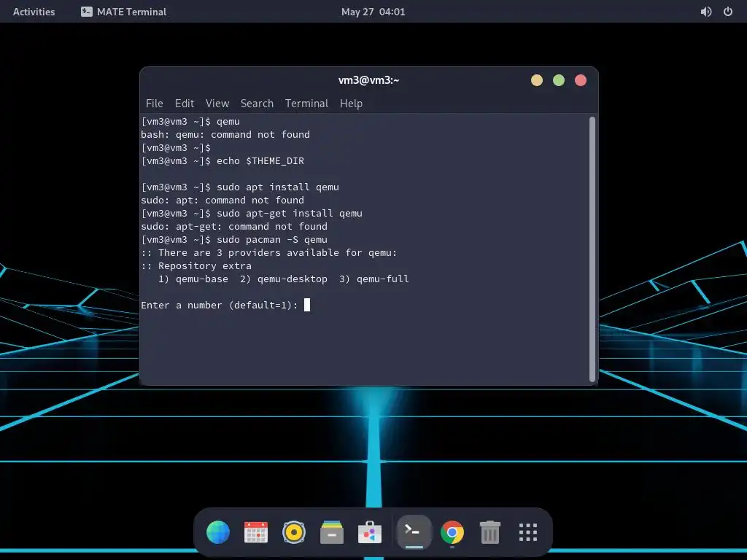Click ':: There are 3 providers available' line

tap(269, 253)
